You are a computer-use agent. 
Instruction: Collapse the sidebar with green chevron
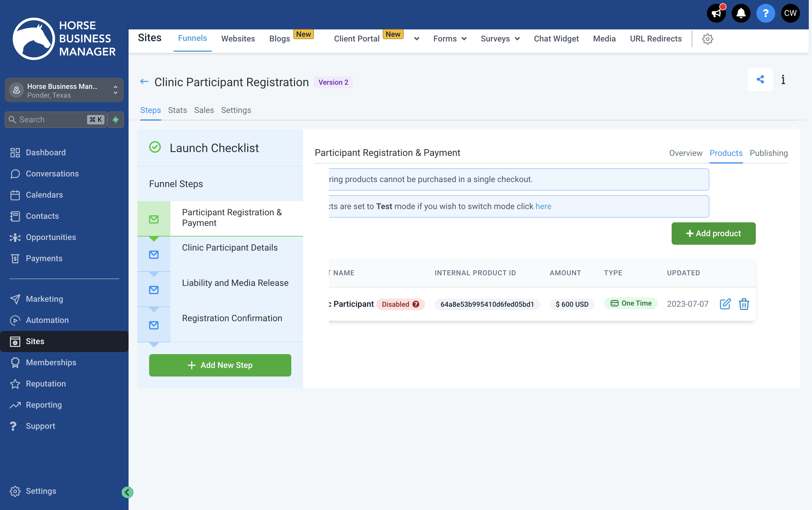(127, 492)
